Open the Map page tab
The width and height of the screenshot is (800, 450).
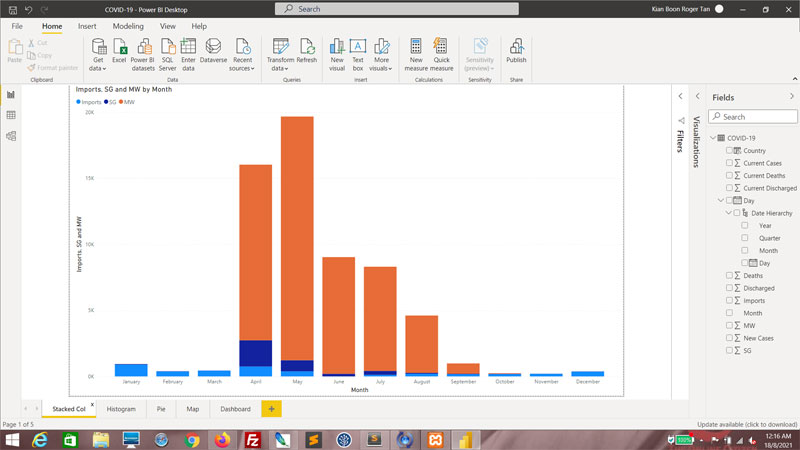(x=192, y=409)
